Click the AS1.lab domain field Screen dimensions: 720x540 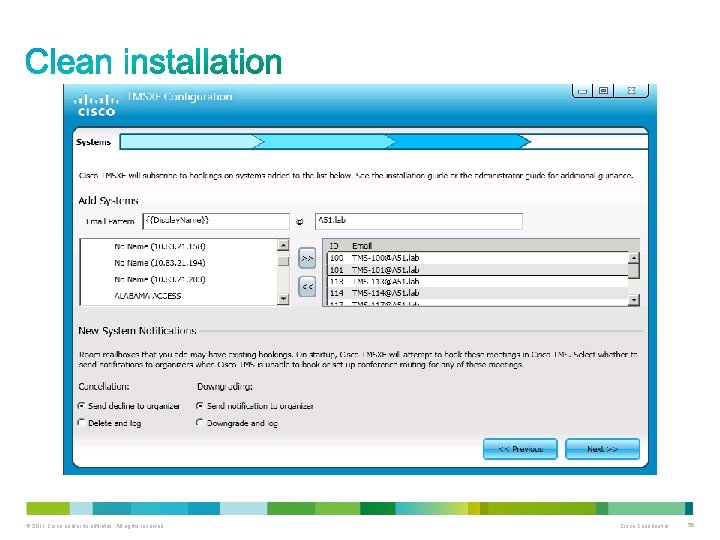pos(419,221)
